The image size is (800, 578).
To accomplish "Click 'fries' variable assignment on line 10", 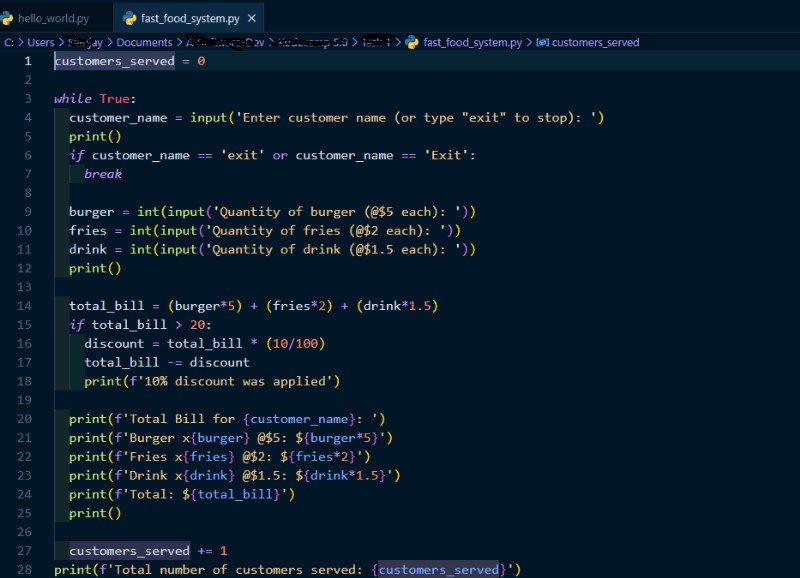I will click(x=88, y=231).
